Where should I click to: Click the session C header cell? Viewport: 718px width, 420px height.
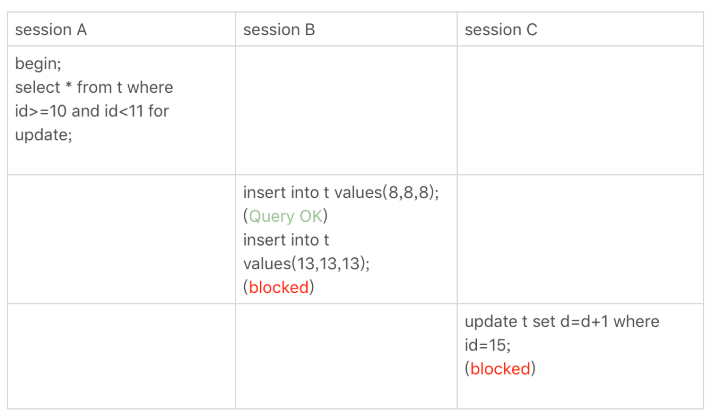pyautogui.click(x=580, y=29)
